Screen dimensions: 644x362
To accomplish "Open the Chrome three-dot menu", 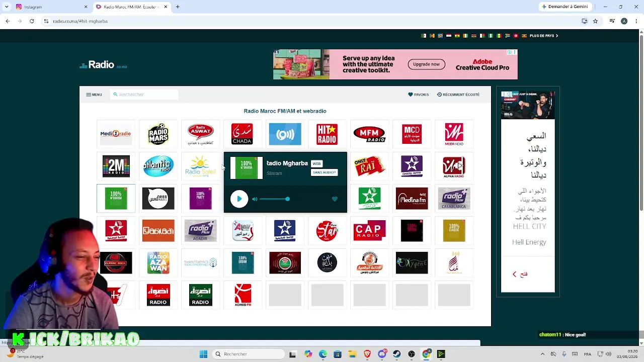I will [x=635, y=21].
